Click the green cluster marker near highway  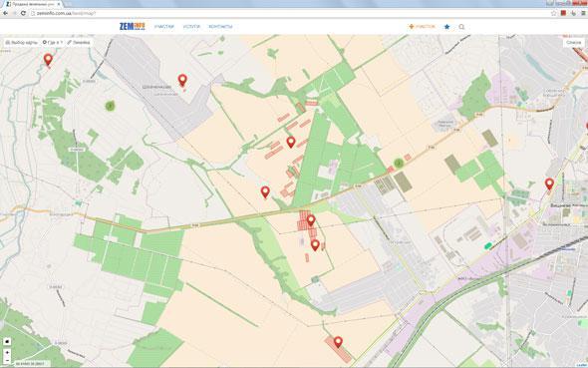pyautogui.click(x=399, y=163)
